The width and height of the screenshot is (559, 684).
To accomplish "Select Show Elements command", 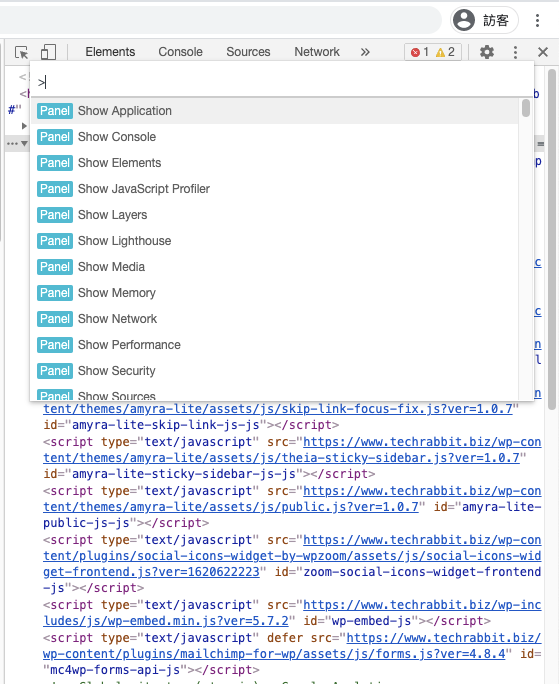I will tap(274, 163).
